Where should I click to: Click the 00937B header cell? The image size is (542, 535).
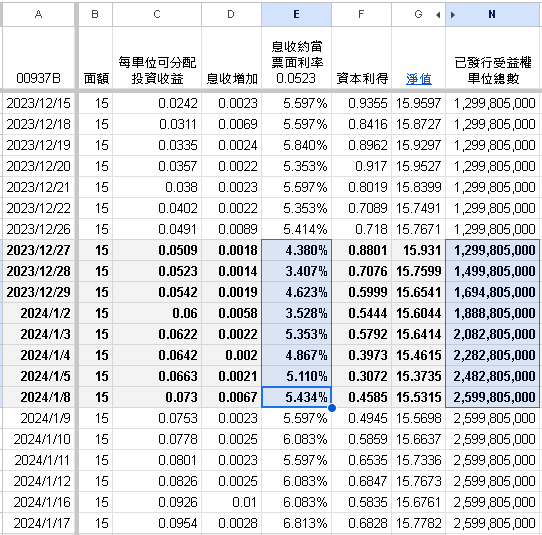pos(38,59)
